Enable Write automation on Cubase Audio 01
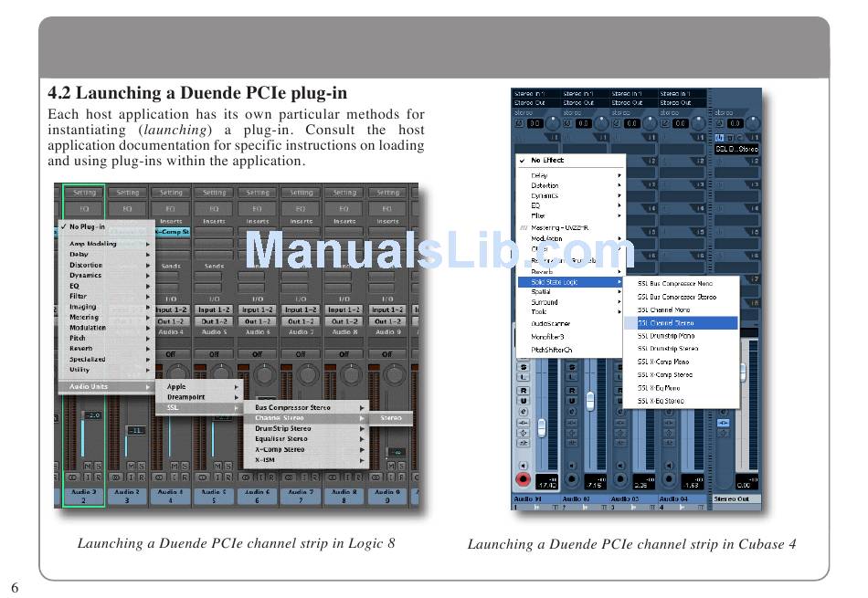The width and height of the screenshot is (868, 598). 524,401
